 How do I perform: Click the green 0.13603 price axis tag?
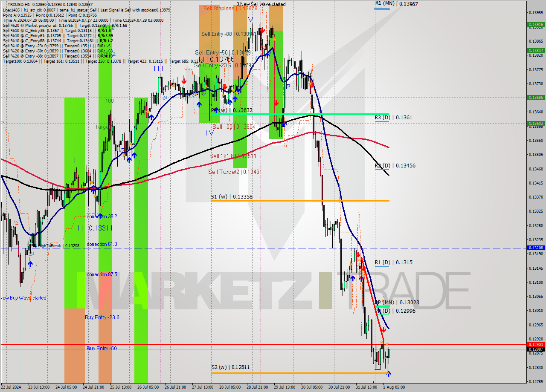point(536,124)
